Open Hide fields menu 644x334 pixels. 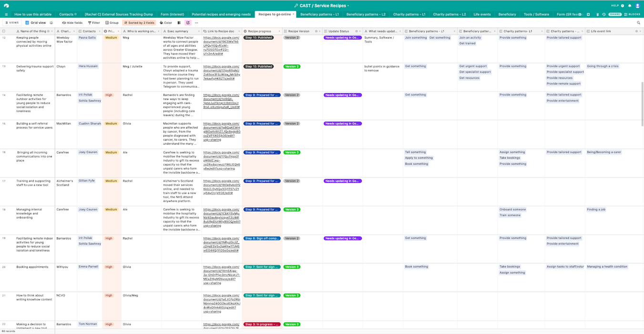pos(72,22)
